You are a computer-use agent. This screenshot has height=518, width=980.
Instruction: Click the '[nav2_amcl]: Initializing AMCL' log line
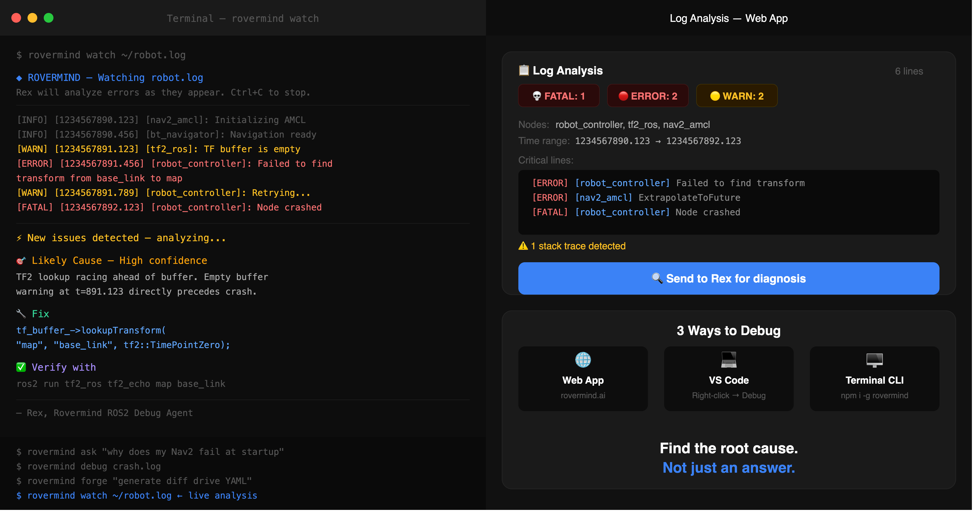(161, 120)
